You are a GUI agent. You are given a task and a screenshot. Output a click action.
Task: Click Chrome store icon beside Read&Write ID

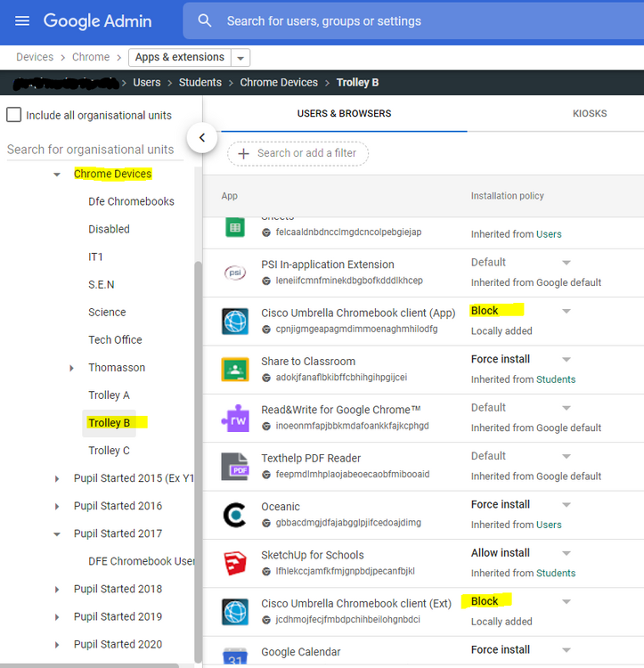[x=266, y=426]
